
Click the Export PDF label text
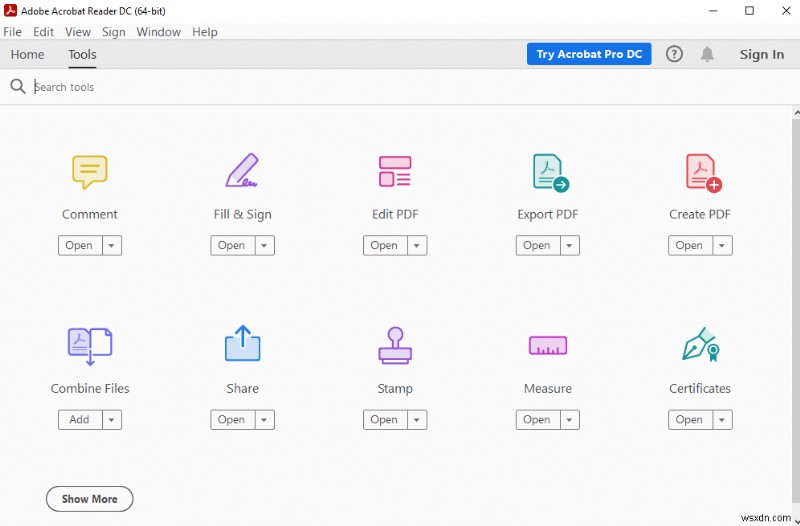[547, 215]
